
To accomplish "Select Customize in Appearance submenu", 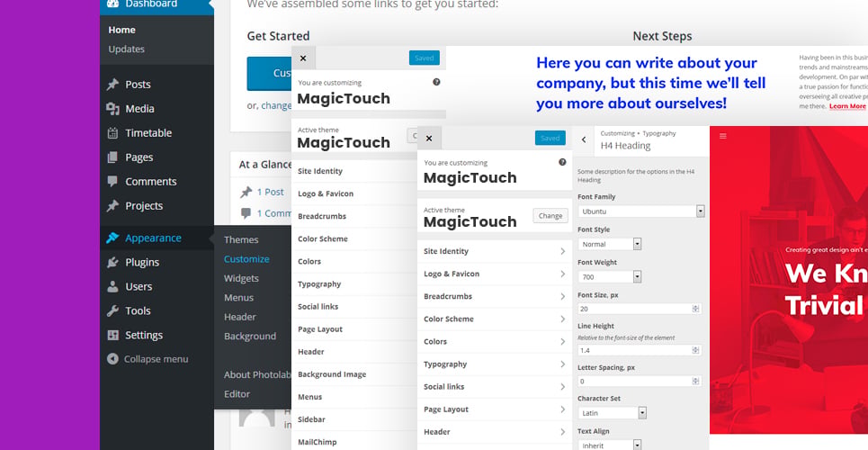I will [246, 259].
